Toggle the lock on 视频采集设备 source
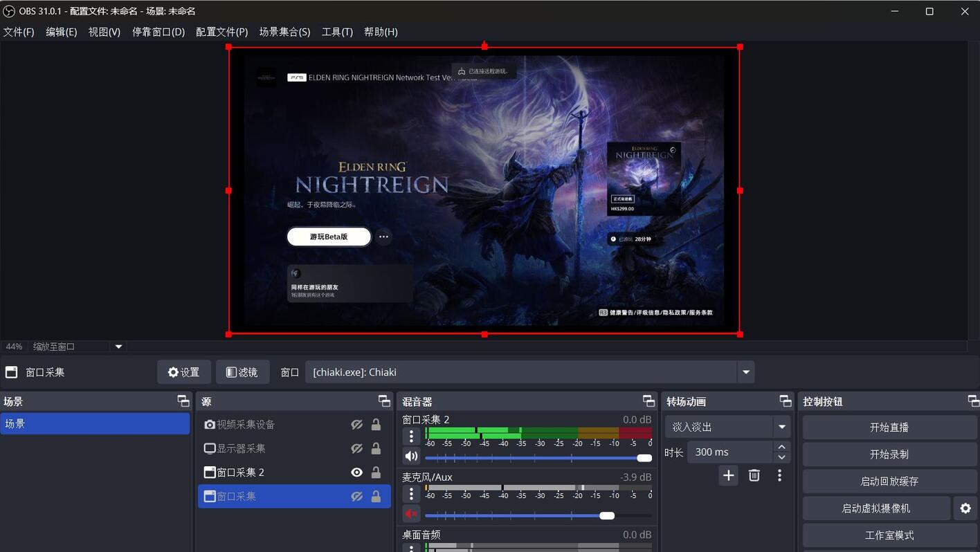980x552 pixels. click(376, 425)
